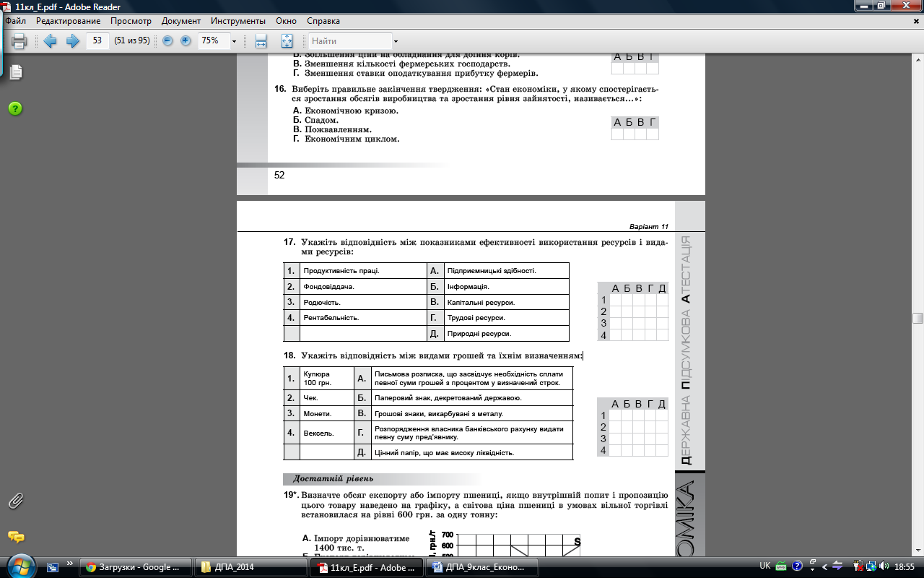
Task: Open the zoom level dropdown arrow
Action: pos(234,41)
